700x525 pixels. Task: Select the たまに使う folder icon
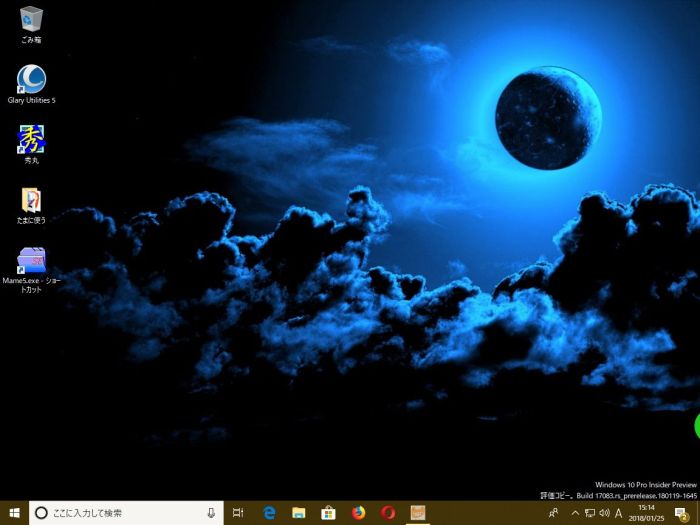pos(31,200)
